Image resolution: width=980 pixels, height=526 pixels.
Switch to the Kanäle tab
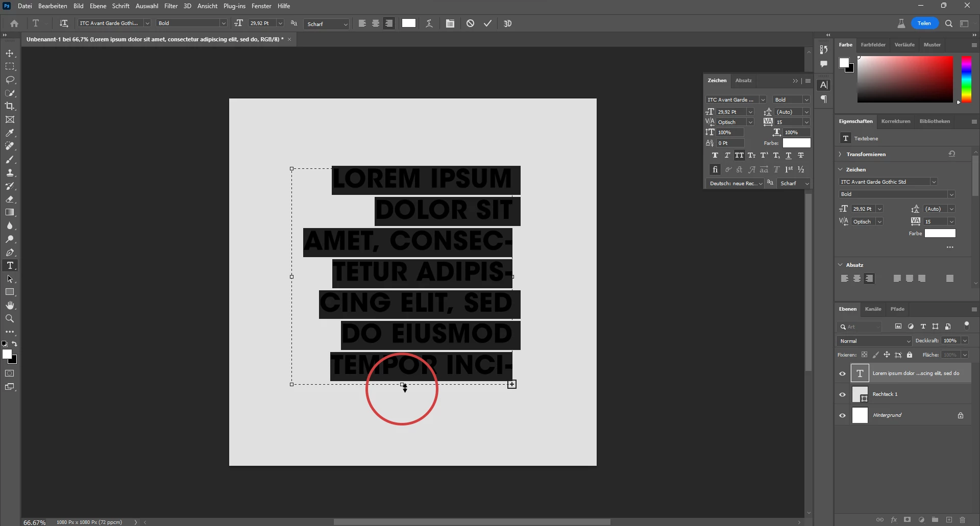(873, 309)
